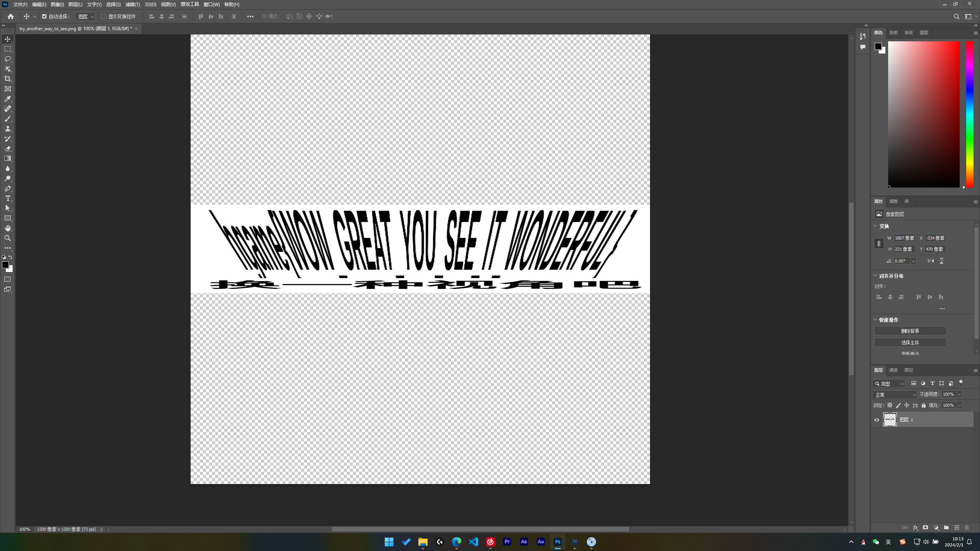Click the delete layer trash icon
The width and height of the screenshot is (980, 551).
pyautogui.click(x=967, y=527)
